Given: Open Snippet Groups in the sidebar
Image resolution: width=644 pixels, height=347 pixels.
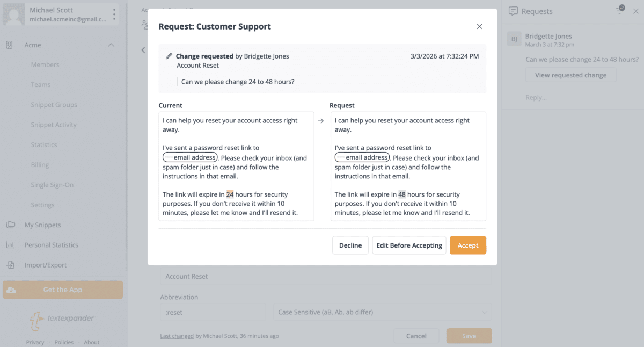Looking at the screenshot, I should pyautogui.click(x=54, y=105).
